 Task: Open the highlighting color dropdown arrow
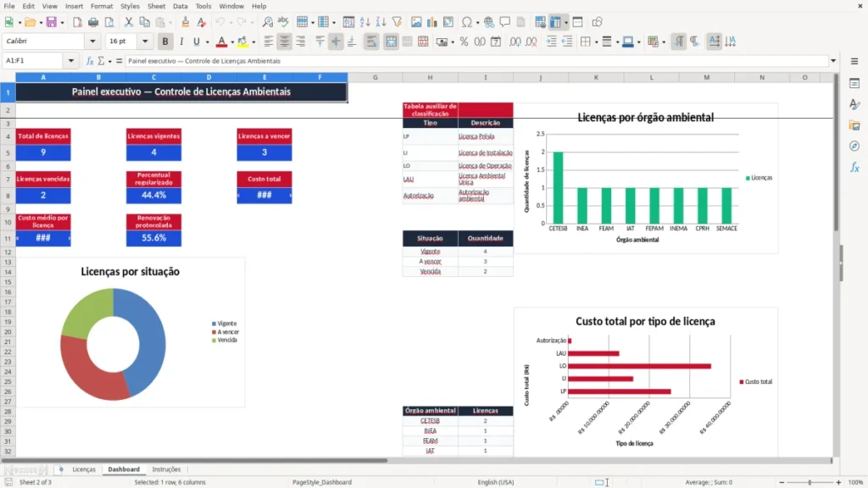click(253, 42)
